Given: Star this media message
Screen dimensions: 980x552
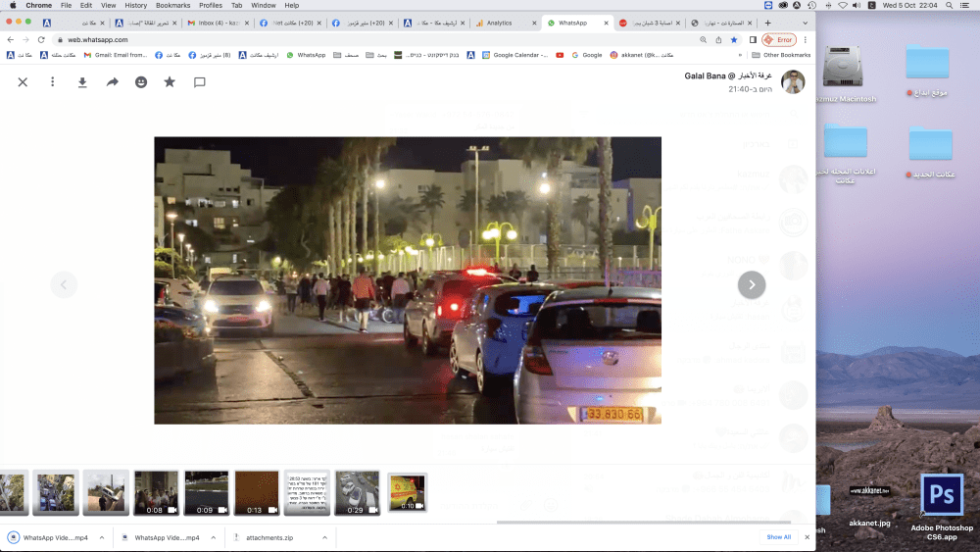Looking at the screenshot, I should click(x=170, y=82).
